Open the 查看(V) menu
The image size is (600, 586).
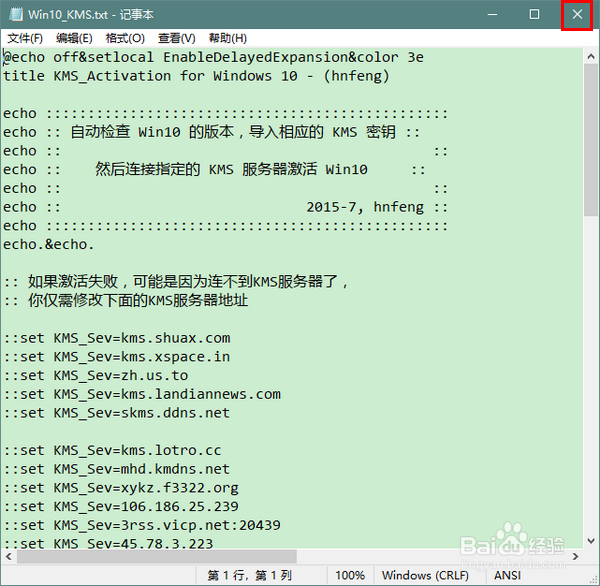pos(176,38)
